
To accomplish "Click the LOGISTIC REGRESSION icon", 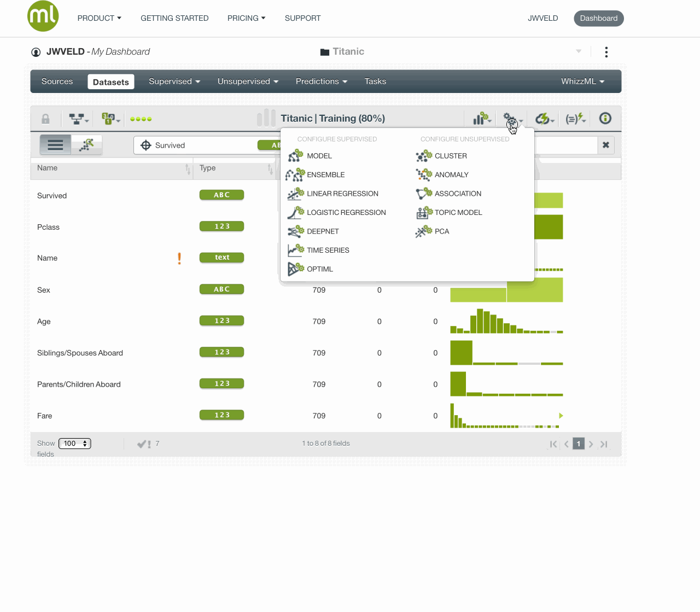I will pyautogui.click(x=296, y=212).
